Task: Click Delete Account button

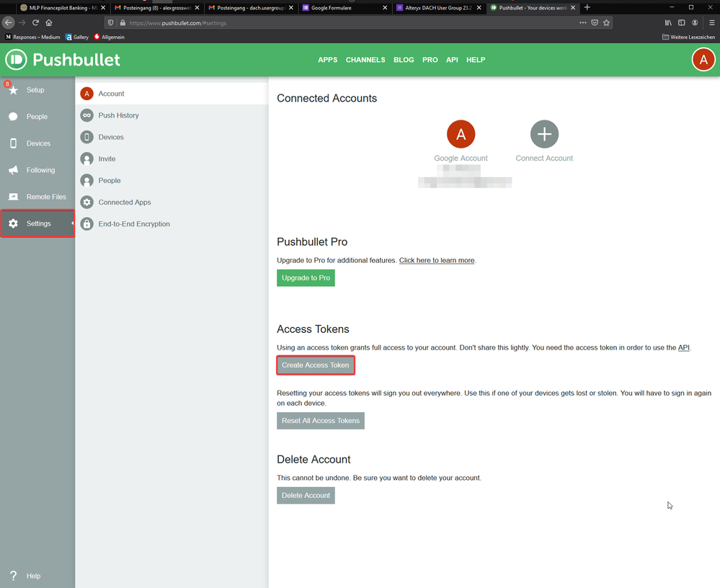Action: coord(306,495)
